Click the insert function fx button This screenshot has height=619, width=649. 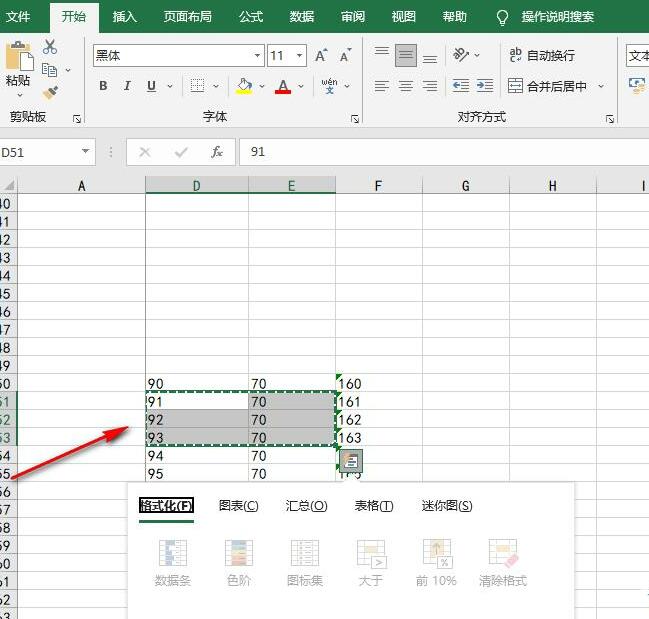coord(216,152)
